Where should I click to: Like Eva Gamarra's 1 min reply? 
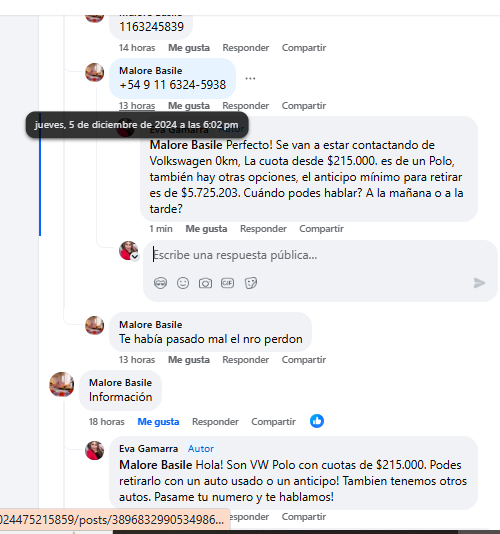206,229
